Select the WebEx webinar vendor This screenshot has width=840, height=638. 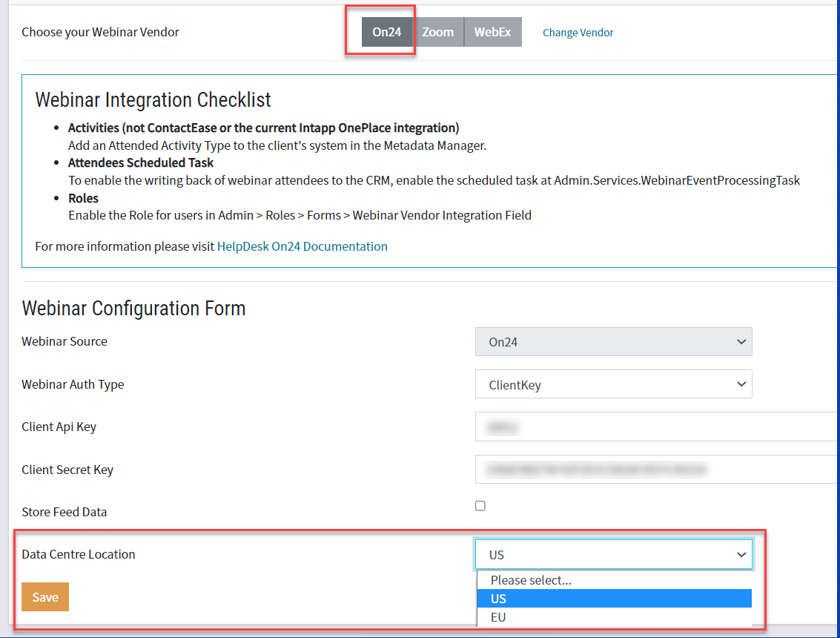493,32
